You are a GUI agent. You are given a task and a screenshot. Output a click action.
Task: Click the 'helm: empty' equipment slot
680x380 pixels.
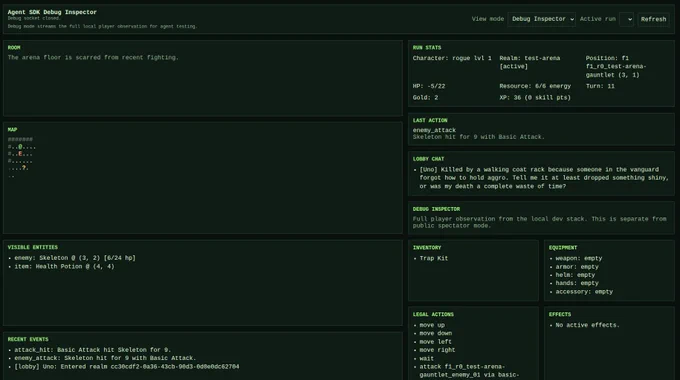pos(575,275)
